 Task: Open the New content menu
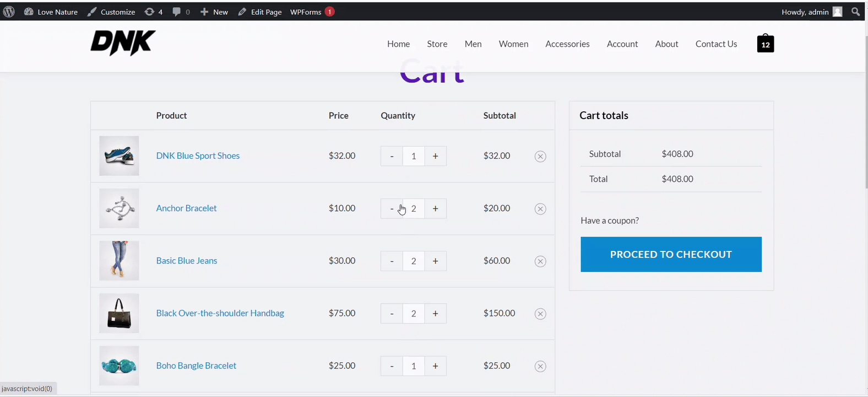(x=214, y=12)
